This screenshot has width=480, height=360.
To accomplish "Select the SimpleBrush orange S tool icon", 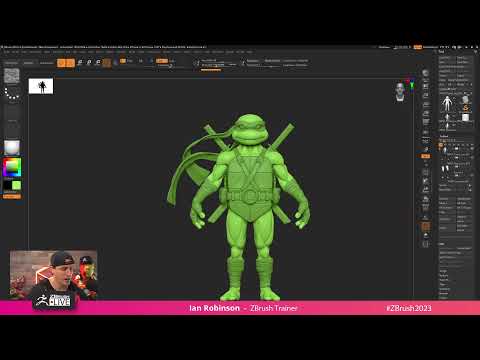I will [x=465, y=108].
